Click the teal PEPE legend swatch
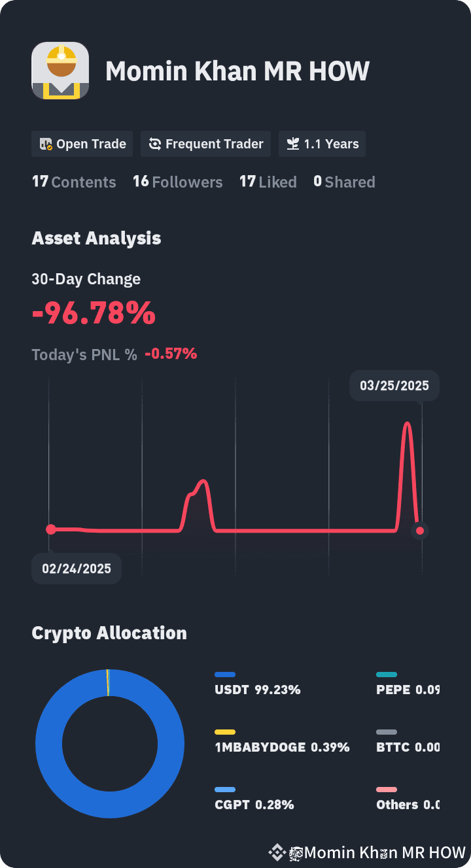 (x=387, y=675)
